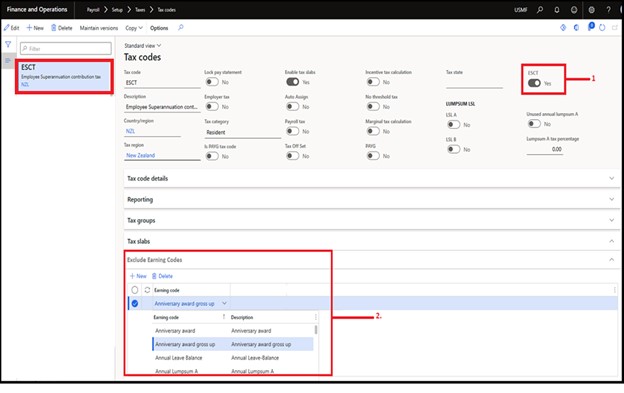Toggle Marginal tax calculation switch
The height and width of the screenshot is (393, 624).
pos(373,131)
